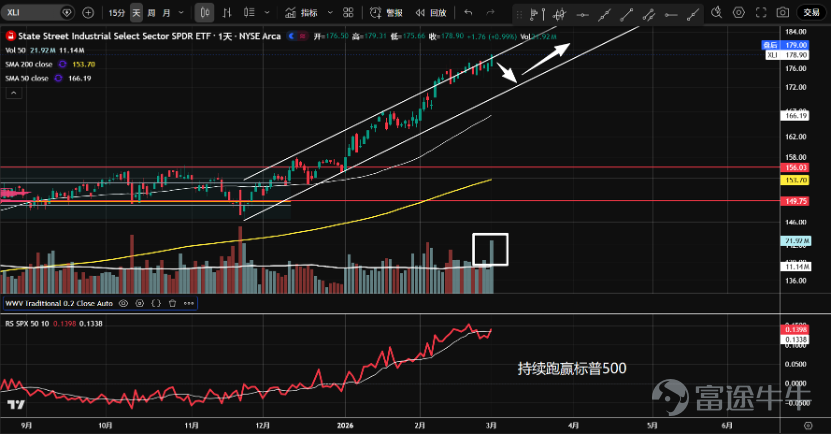Grab the drawing toolbar drag handle

[x=519, y=15]
